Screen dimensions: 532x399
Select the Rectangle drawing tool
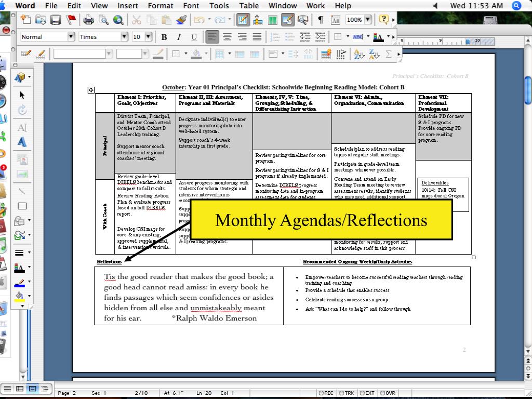coord(22,206)
